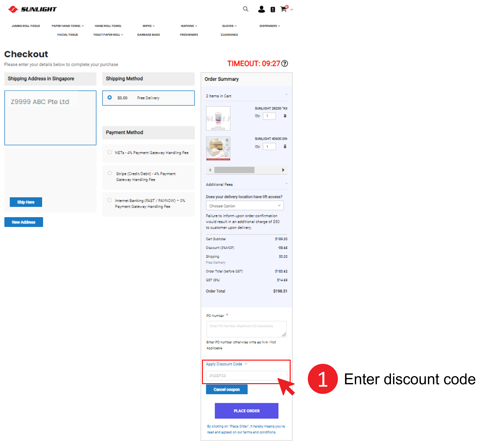Click the search magnifier icon in header

pos(245,9)
